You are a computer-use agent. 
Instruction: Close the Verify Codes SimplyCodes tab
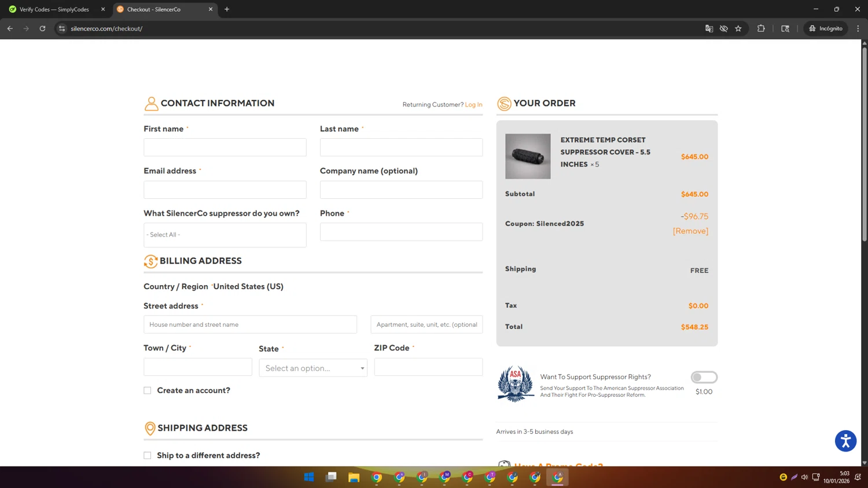point(103,9)
